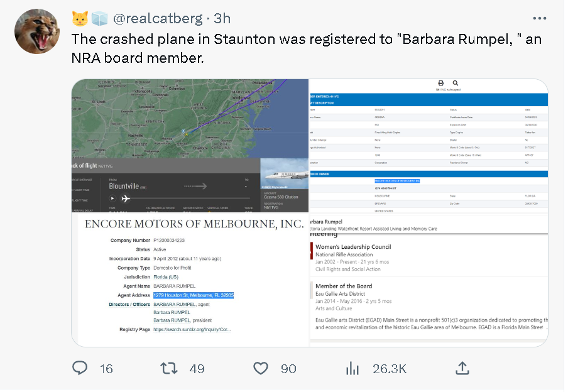Click the Barbara RUMPEL, president entry
Image resolution: width=568 pixels, height=392 pixels.
click(x=183, y=320)
